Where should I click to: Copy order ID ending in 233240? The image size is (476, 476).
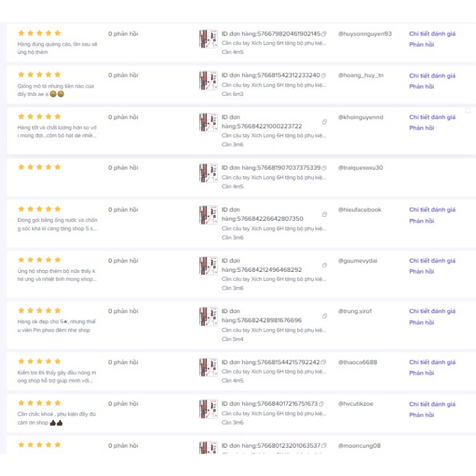pos(324,76)
